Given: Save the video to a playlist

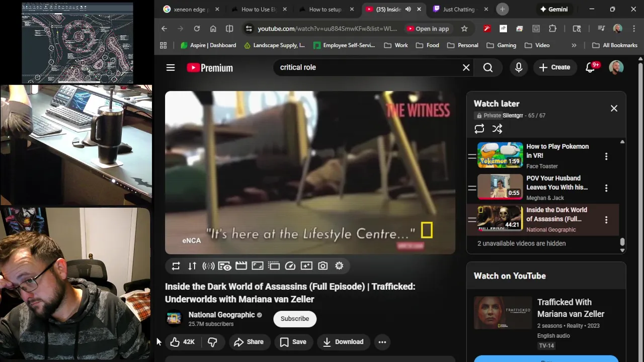Looking at the screenshot, I should pos(293,342).
